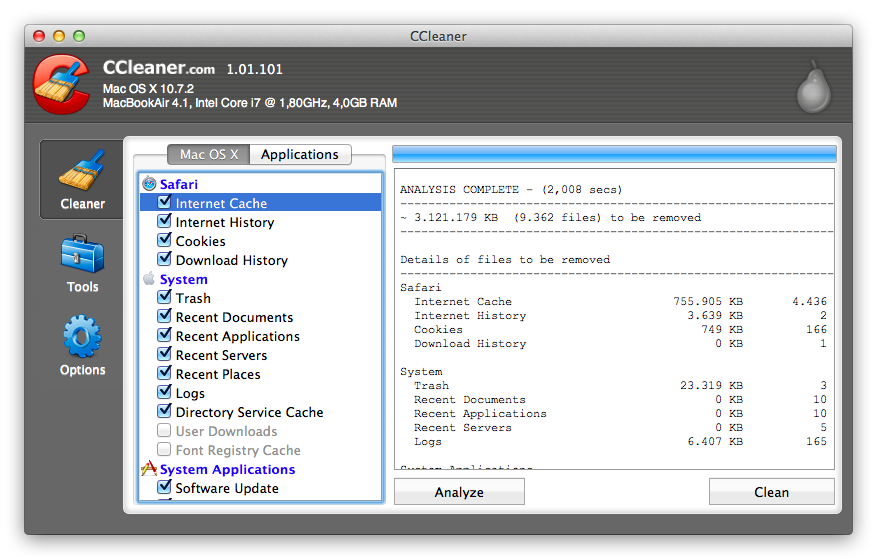Click the Details of files to be removed heading
This screenshot has width=877, height=559.
505,260
